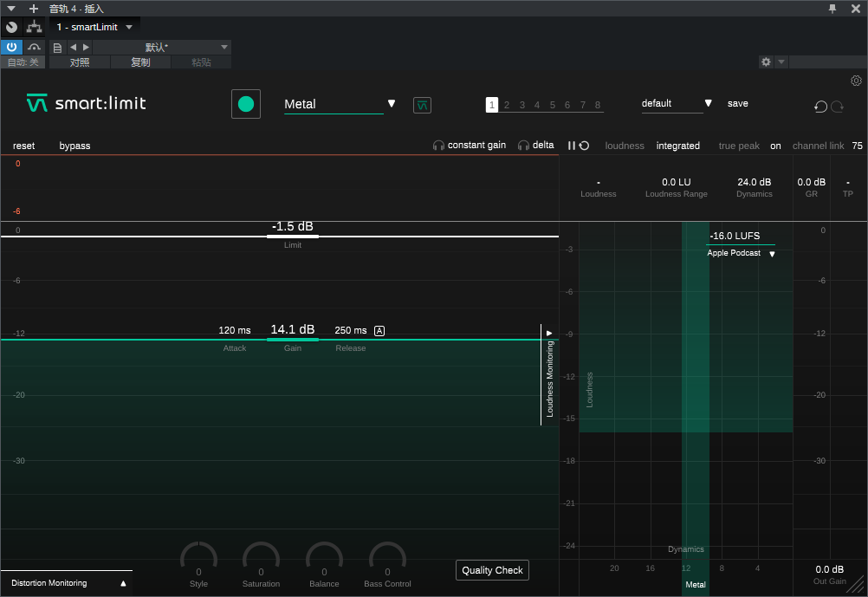Open the smart:limit profile icon beside Metal

click(x=423, y=105)
